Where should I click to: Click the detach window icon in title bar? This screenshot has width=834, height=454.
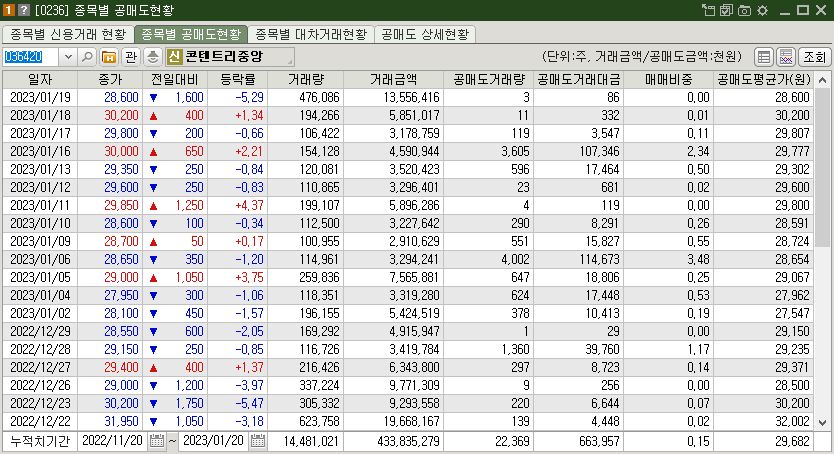708,10
